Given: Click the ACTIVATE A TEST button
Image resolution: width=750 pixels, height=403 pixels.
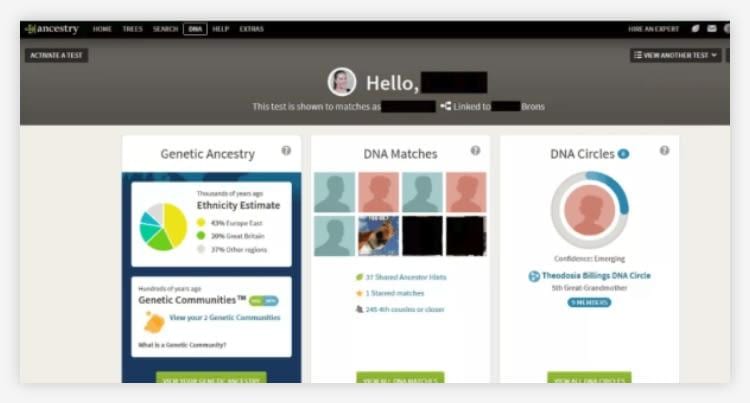Looking at the screenshot, I should click(x=56, y=55).
